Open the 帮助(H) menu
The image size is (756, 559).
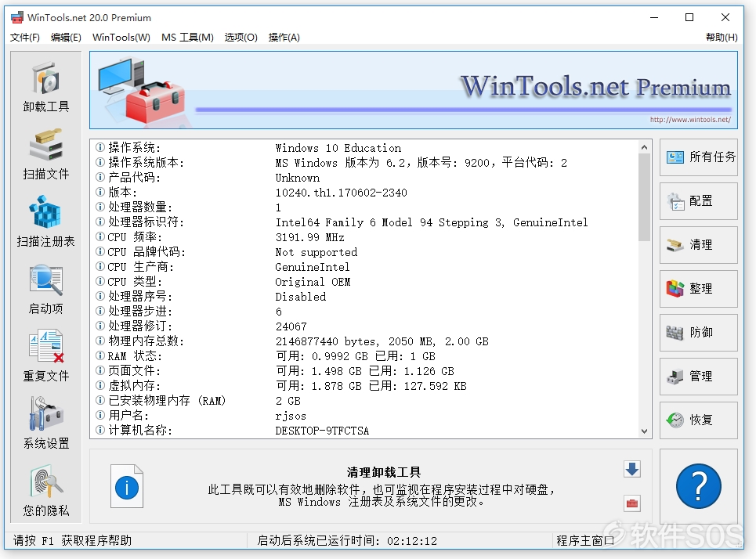[x=722, y=37]
